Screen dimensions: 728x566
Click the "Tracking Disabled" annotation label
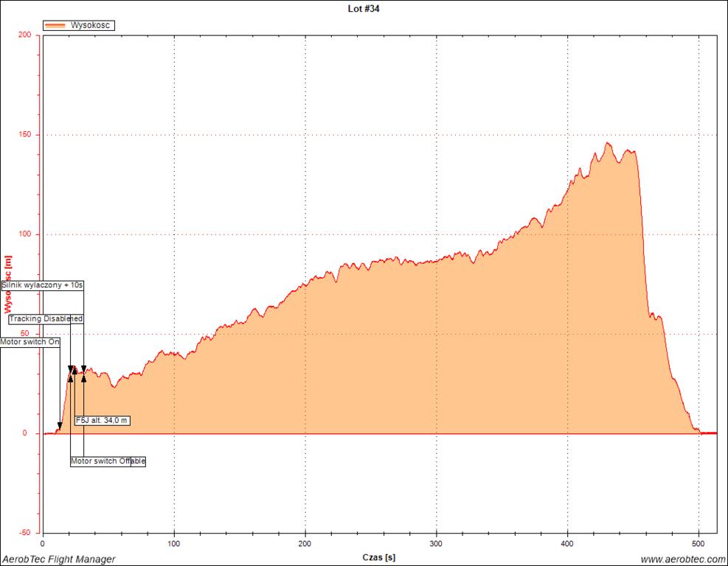click(46, 319)
